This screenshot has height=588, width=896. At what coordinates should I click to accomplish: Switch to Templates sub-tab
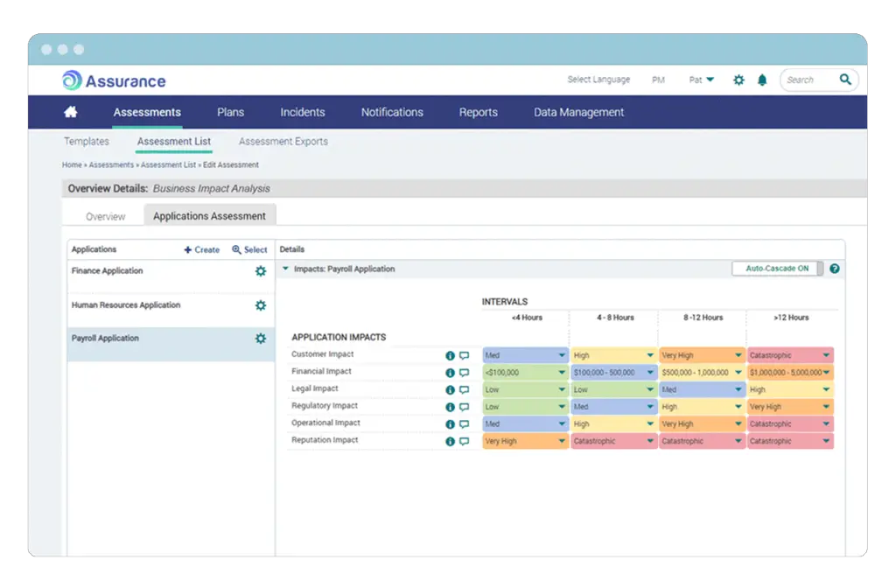[x=87, y=141]
